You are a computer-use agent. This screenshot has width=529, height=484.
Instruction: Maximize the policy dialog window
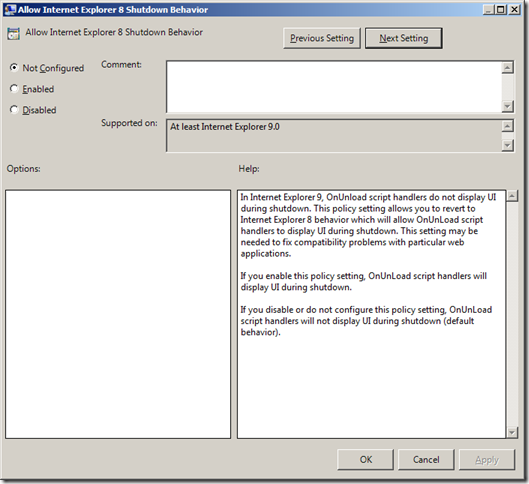[x=500, y=9]
